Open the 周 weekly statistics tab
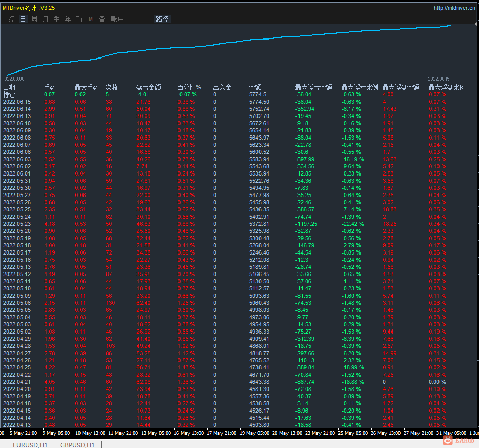479x448 pixels. point(34,20)
